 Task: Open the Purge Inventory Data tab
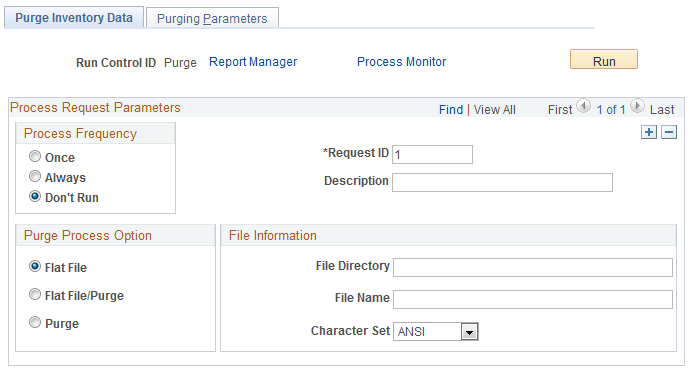click(x=74, y=17)
